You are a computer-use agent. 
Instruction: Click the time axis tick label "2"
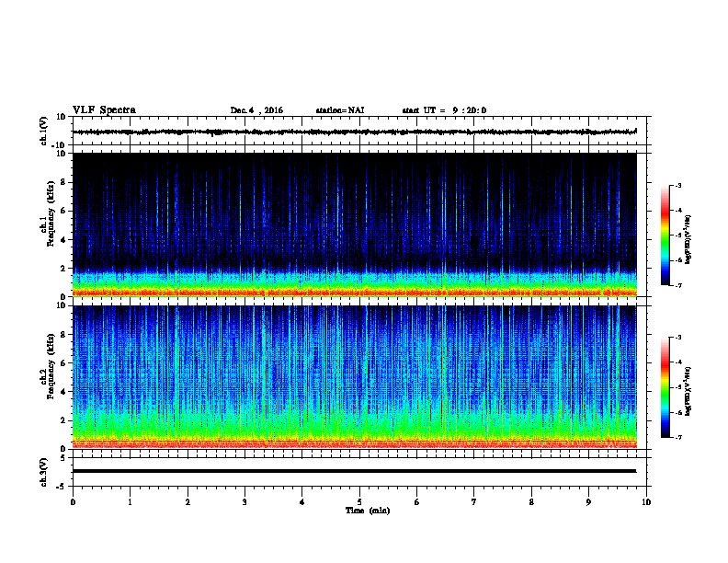pos(188,502)
